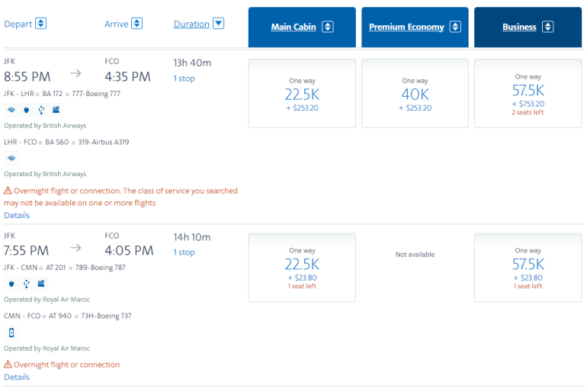Image resolution: width=587 pixels, height=392 pixels.
Task: Click the Wi-Fi icon on flight BA 560
Action: pos(11,158)
